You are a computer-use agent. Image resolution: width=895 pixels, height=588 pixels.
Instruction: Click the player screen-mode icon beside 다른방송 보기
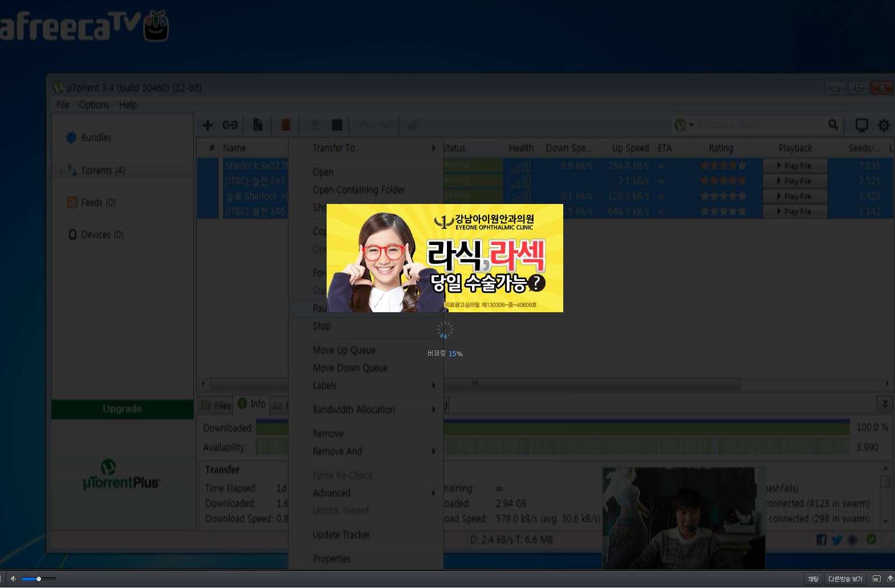[876, 579]
